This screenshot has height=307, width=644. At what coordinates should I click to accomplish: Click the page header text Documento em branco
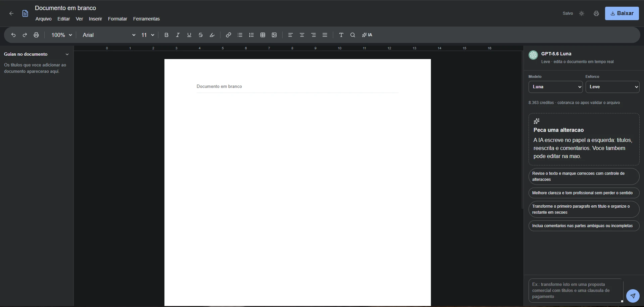[x=219, y=87]
